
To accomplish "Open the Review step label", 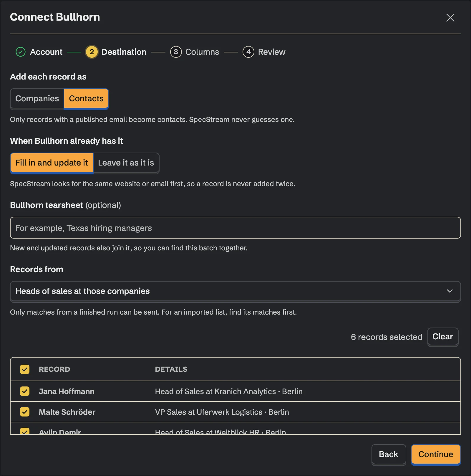I will 272,52.
